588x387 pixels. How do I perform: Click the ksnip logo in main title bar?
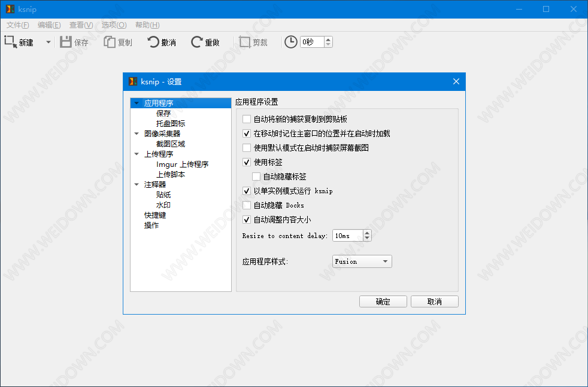tap(10, 9)
